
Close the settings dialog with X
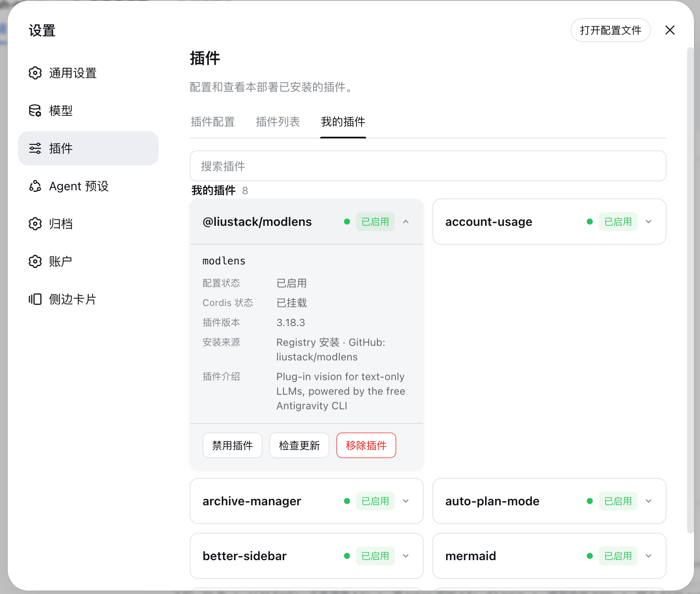coord(670,30)
